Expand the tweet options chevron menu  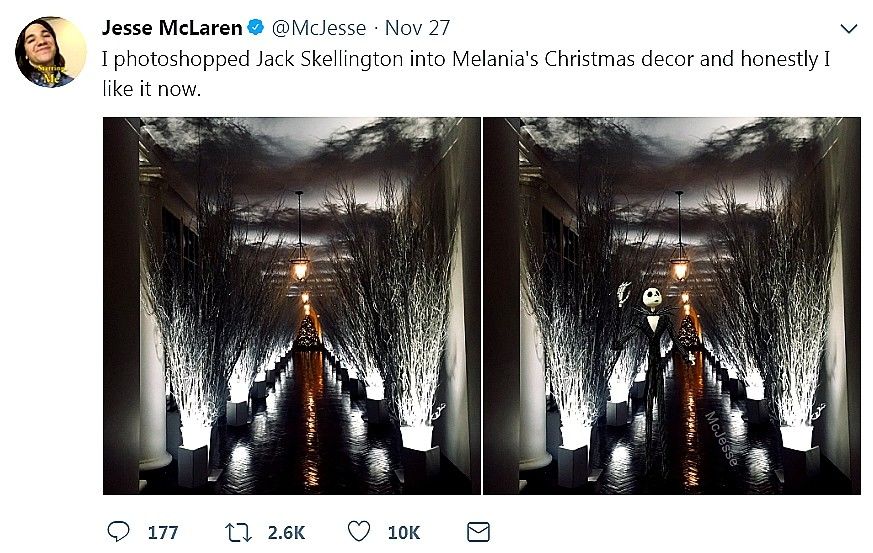[x=849, y=28]
